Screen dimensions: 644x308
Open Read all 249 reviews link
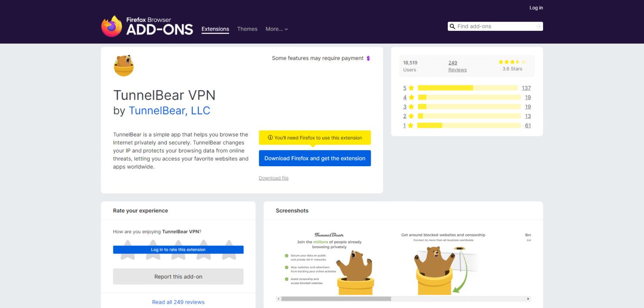tap(178, 302)
